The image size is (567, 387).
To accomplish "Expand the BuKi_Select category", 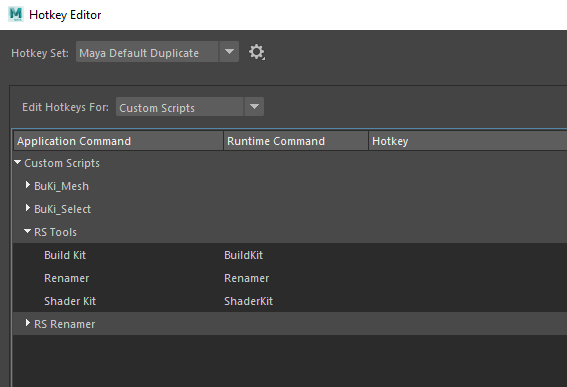I will point(27,208).
